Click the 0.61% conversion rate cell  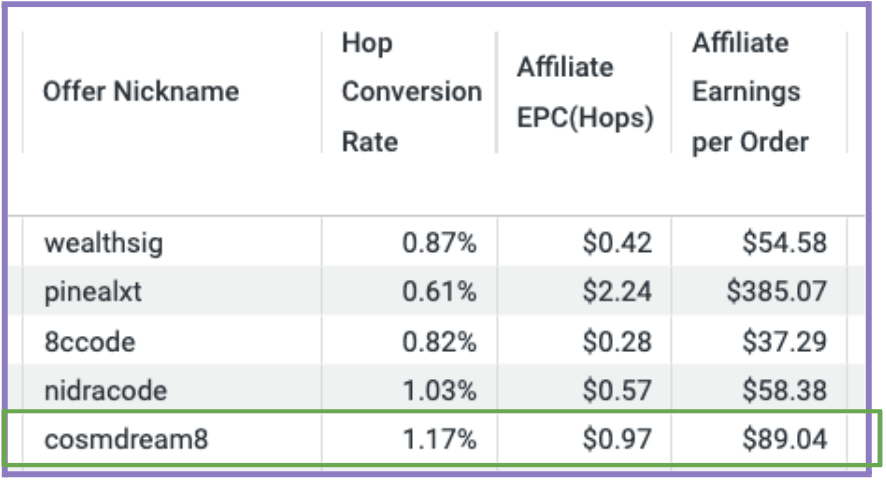[x=439, y=292]
